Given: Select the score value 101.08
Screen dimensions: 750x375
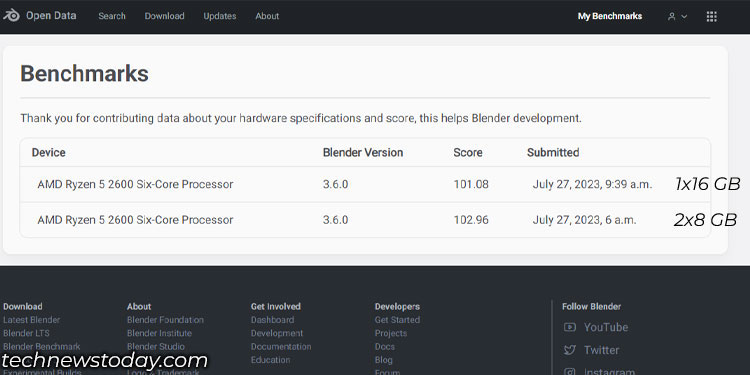Looking at the screenshot, I should 471,184.
